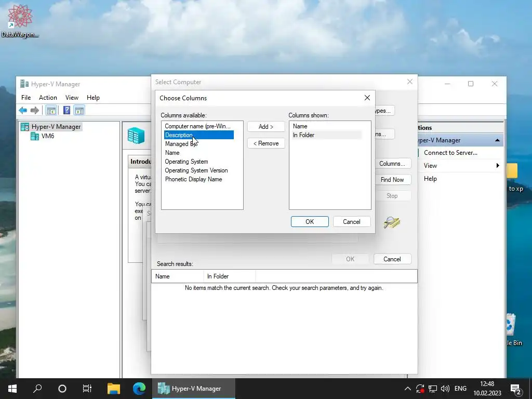Screen dimensions: 532x399
Task: Open the DataWagon desktop shortcut icon
Action: 20,21
